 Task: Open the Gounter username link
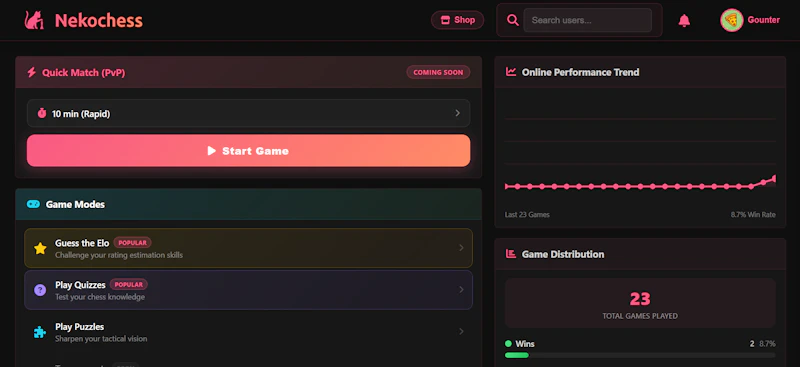(x=763, y=20)
